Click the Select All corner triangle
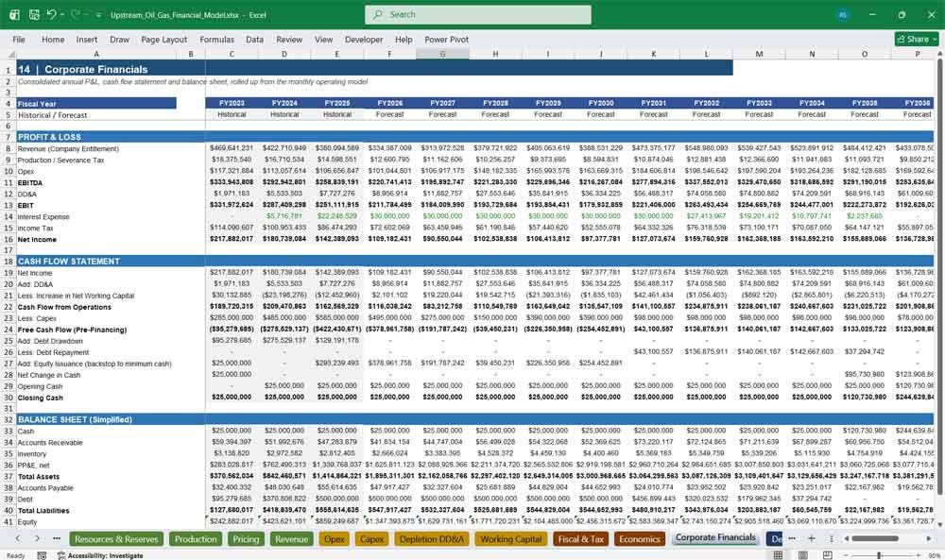 click(9, 54)
